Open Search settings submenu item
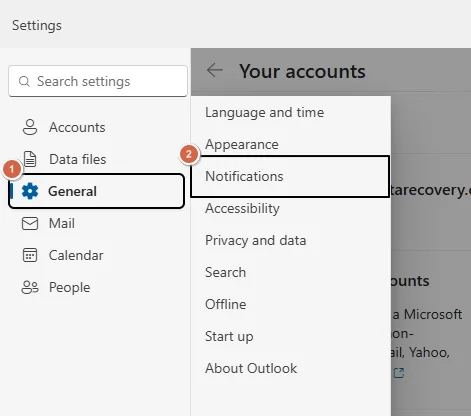 [291, 272]
